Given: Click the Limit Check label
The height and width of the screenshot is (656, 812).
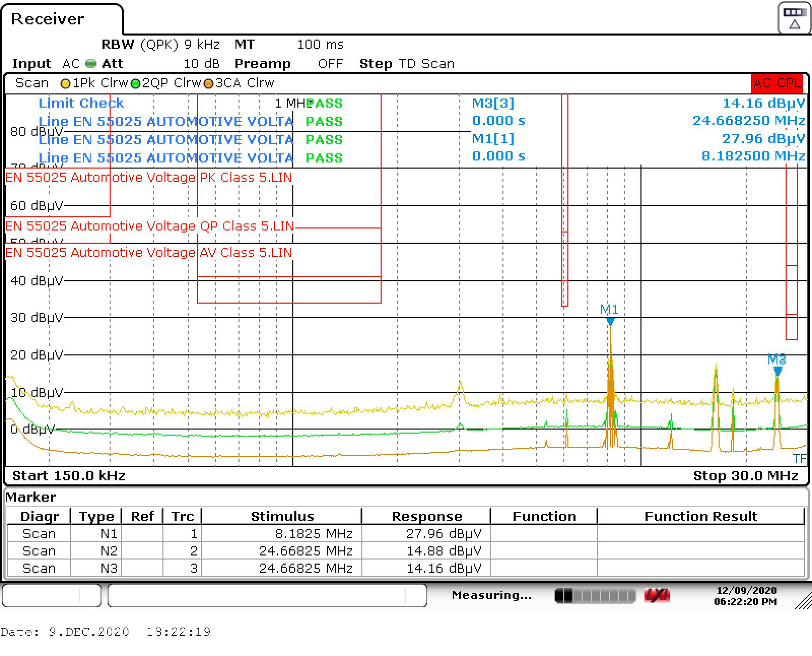Looking at the screenshot, I should [81, 103].
